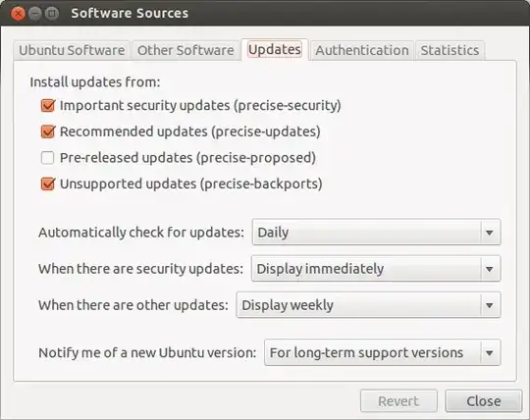Toggle Unsupported updates (precise-backports) checkbox
The image size is (530, 420).
[x=48, y=184]
